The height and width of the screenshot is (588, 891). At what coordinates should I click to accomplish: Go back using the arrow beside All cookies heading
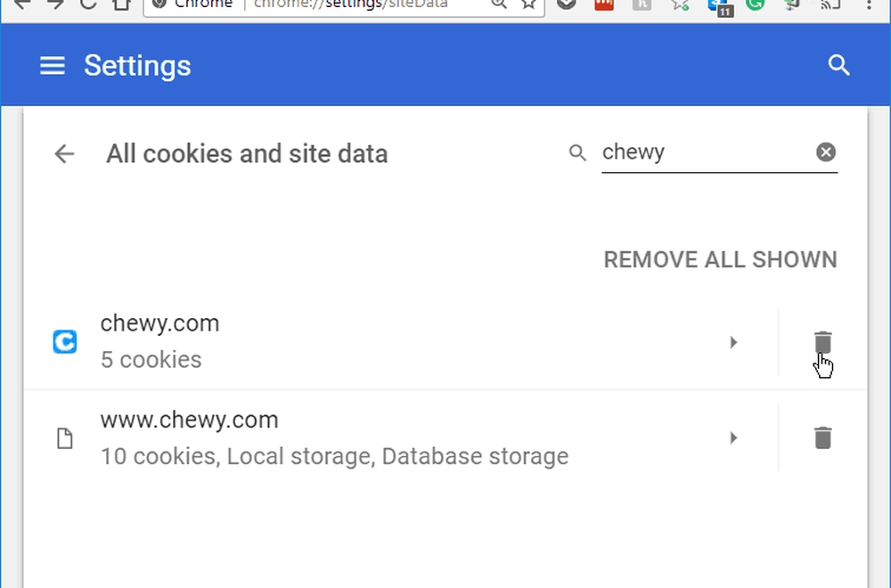[x=63, y=153]
